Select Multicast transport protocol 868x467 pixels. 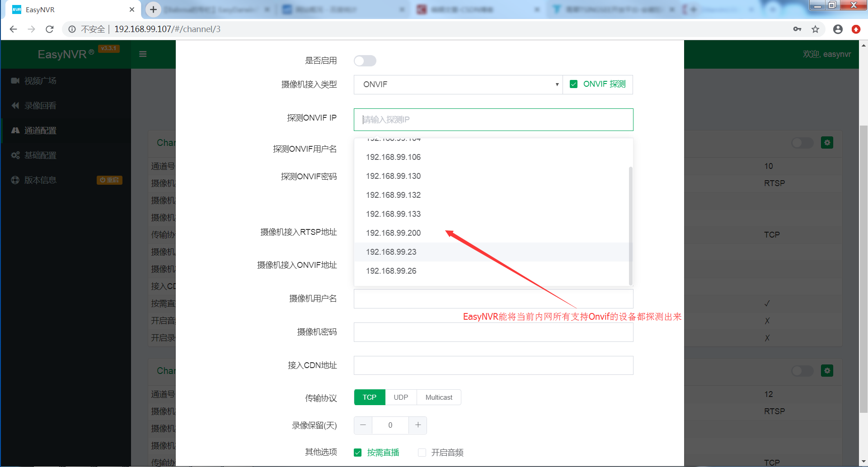[x=439, y=397]
